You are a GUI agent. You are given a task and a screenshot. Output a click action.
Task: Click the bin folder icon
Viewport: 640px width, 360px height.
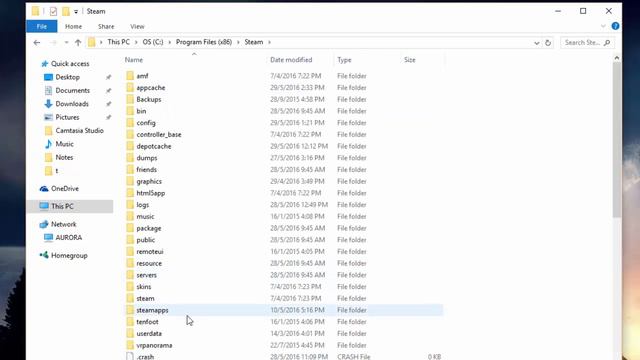tap(130, 111)
